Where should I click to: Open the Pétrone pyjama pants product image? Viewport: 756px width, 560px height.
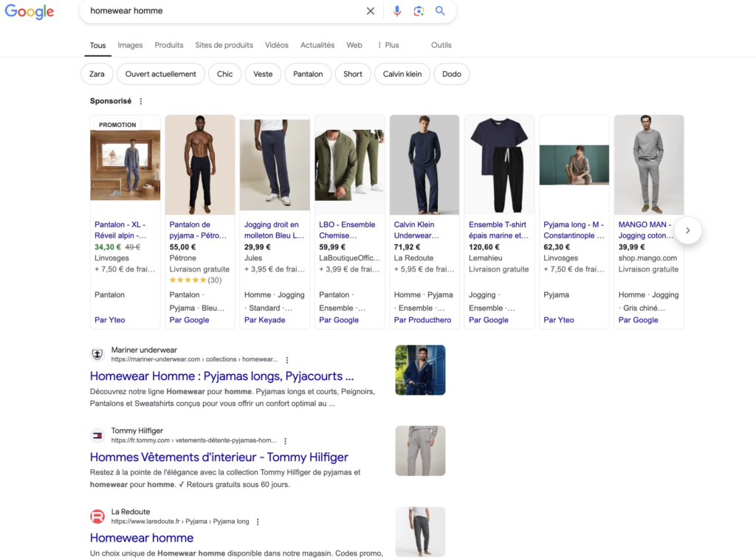[x=200, y=165]
